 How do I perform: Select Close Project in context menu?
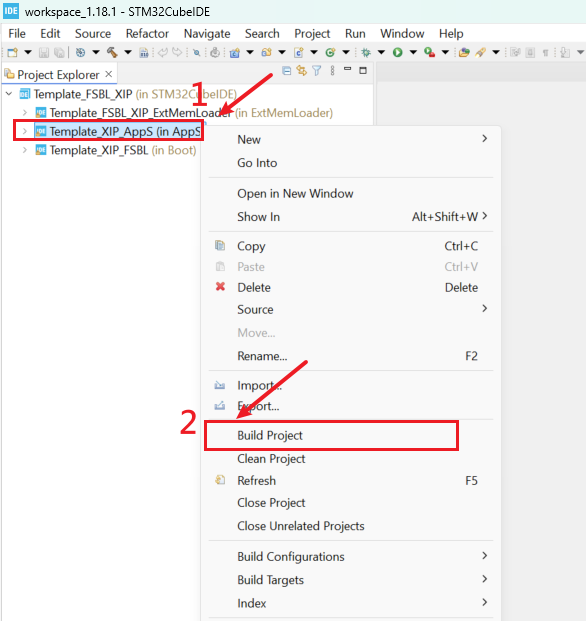coord(350,503)
